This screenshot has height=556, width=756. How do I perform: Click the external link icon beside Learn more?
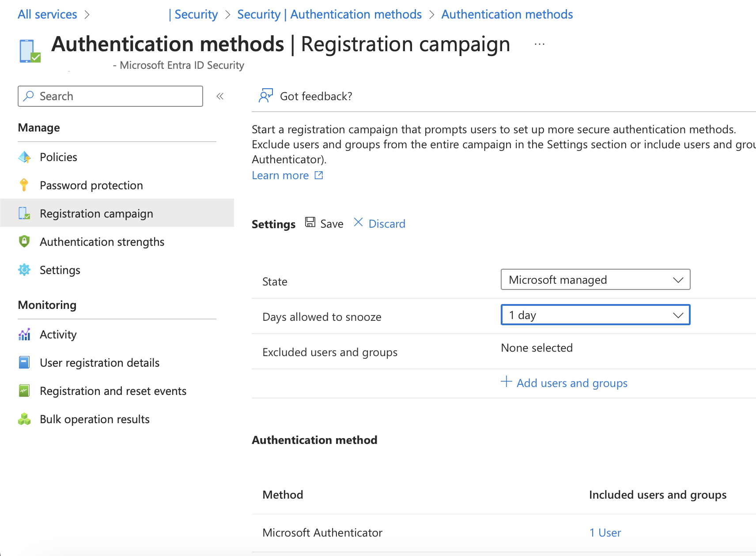click(319, 175)
